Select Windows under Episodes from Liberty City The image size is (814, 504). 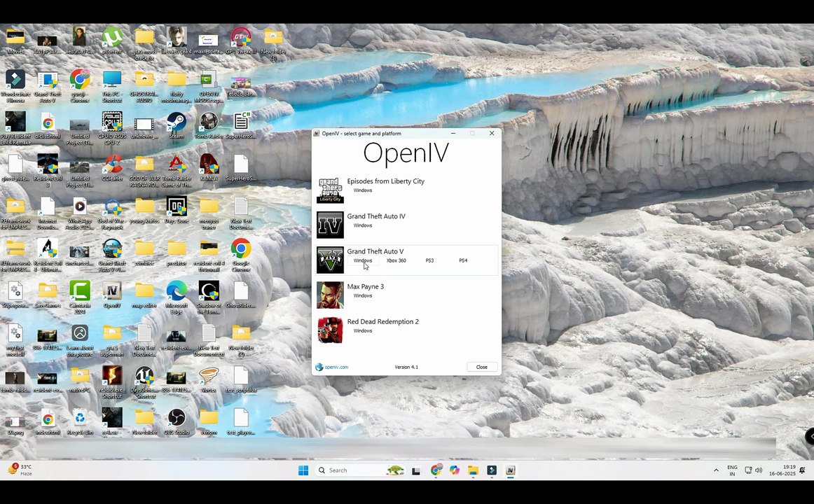tap(363, 190)
